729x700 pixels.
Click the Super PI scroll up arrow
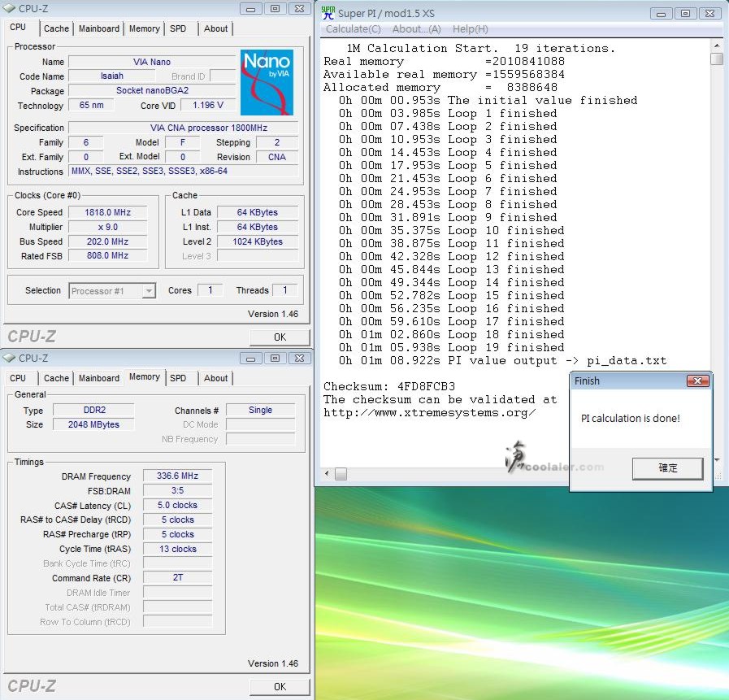(717, 46)
